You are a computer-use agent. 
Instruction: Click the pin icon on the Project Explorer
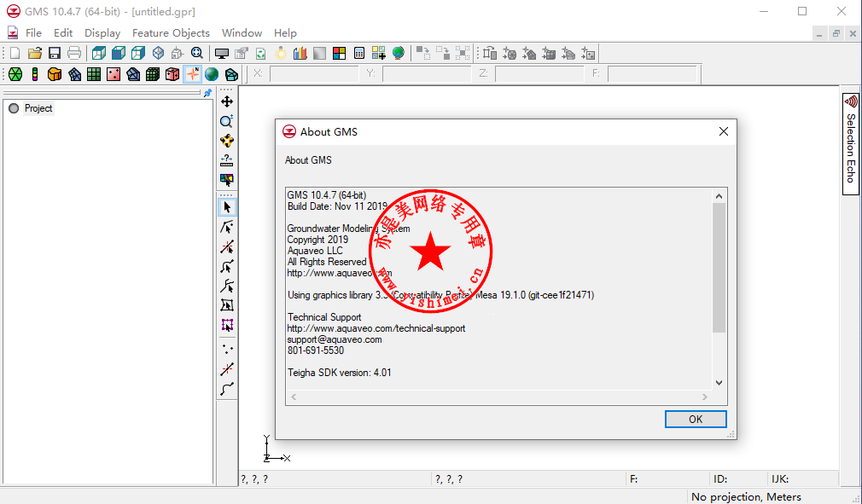point(207,93)
